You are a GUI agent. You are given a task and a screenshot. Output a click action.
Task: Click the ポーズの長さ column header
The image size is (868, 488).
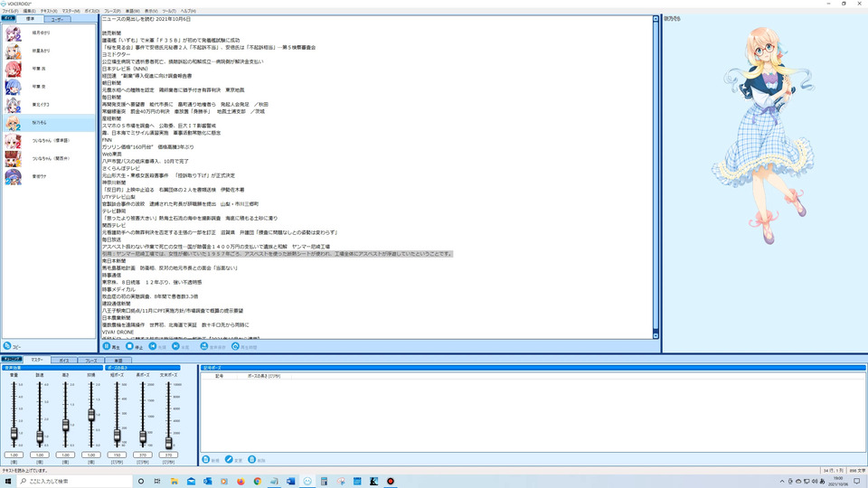coord(264,376)
